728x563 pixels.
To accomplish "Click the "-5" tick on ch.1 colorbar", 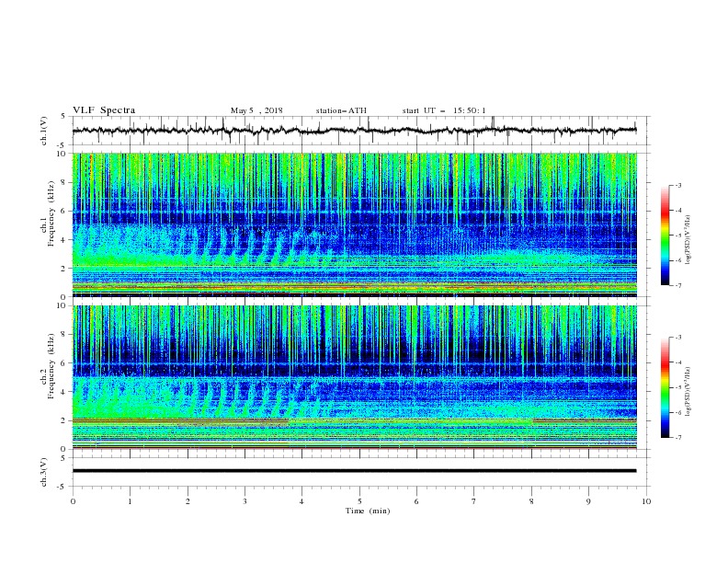I will click(677, 236).
